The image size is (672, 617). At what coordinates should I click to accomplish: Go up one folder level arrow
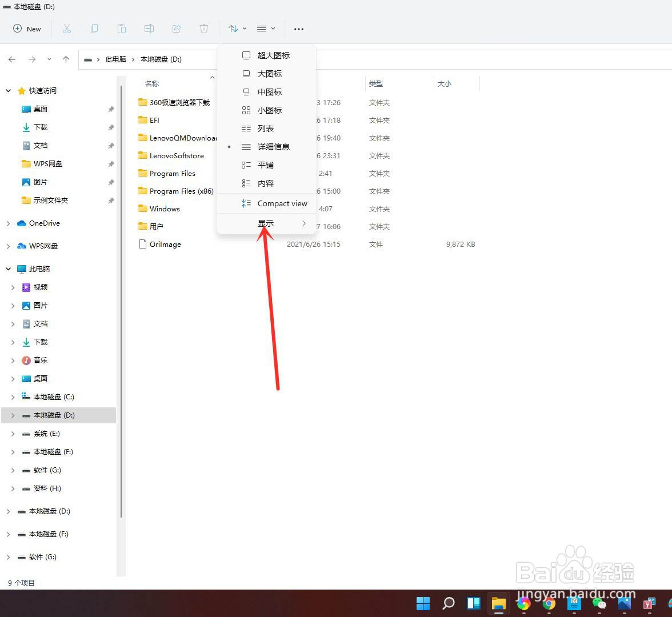[x=66, y=59]
